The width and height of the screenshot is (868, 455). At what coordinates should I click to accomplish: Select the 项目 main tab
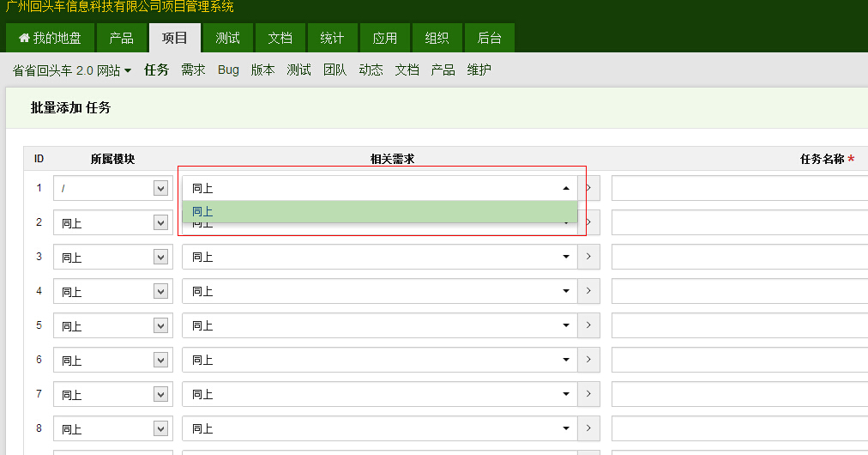pyautogui.click(x=174, y=38)
